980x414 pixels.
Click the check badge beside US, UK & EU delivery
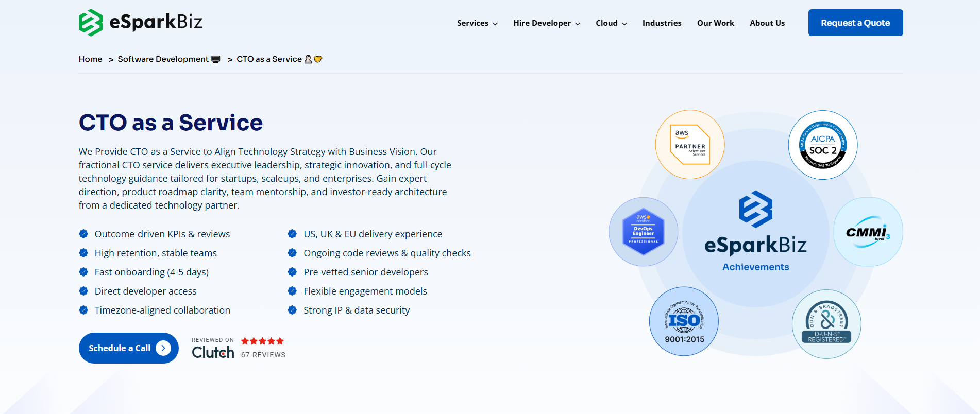click(x=292, y=234)
